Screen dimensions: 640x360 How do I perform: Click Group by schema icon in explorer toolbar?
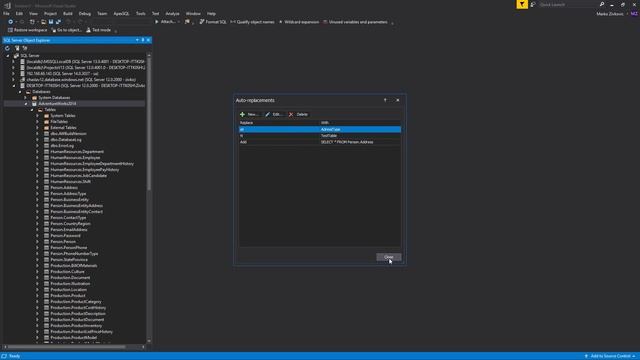(25, 48)
